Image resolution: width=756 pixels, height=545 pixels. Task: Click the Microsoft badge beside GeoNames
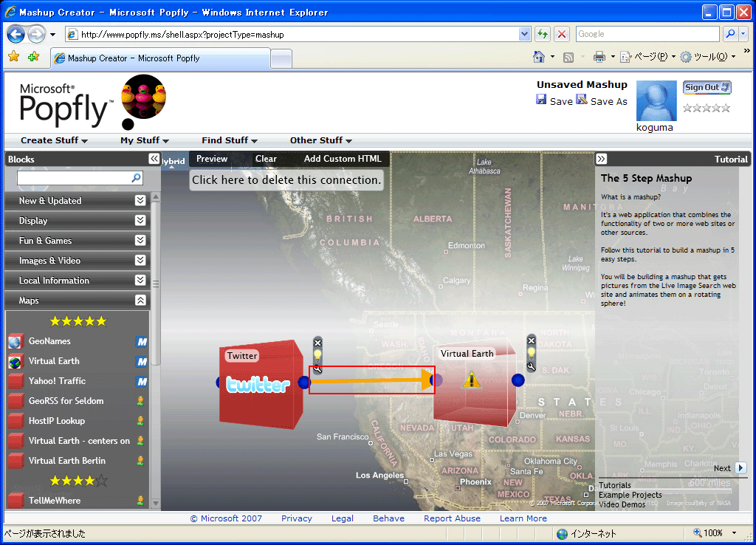(141, 341)
